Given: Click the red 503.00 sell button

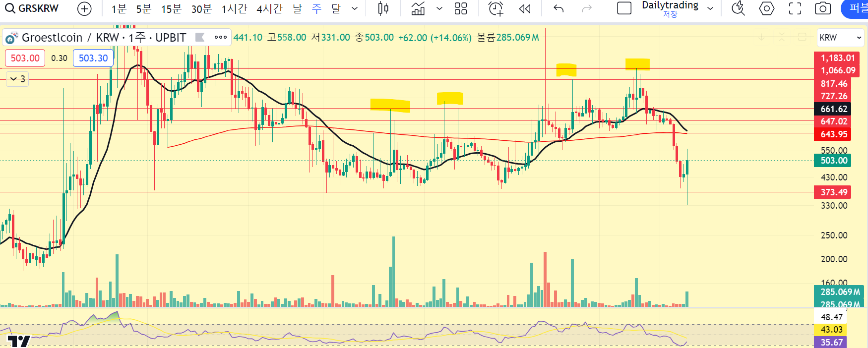Looking at the screenshot, I should [x=25, y=58].
